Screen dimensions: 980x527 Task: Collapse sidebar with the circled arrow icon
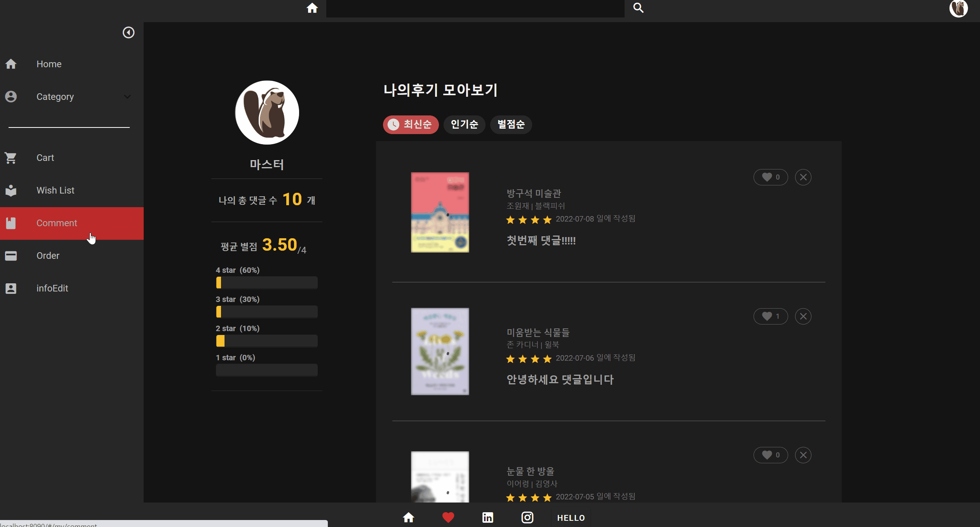click(x=129, y=32)
